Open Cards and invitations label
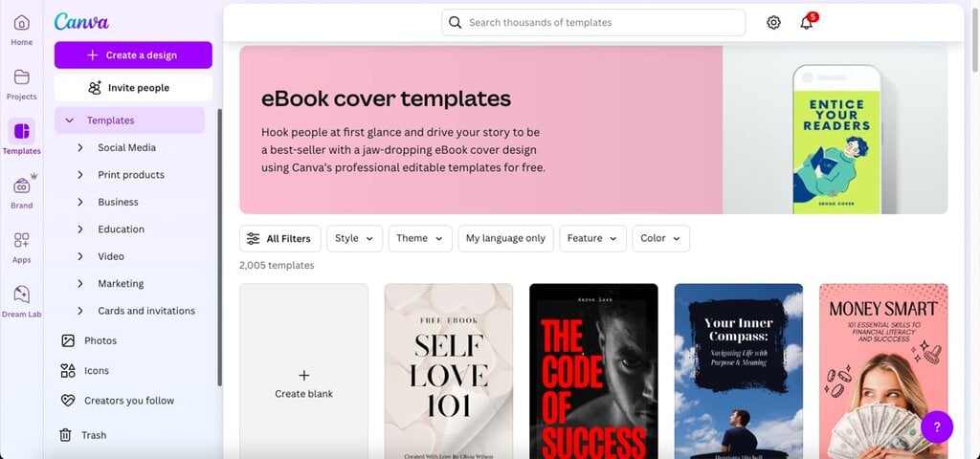The width and height of the screenshot is (980, 459). (146, 311)
